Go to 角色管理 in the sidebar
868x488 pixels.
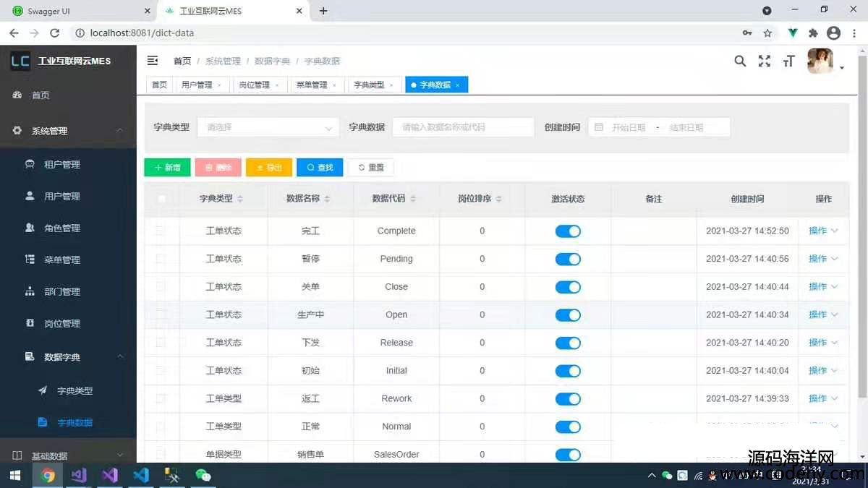62,228
